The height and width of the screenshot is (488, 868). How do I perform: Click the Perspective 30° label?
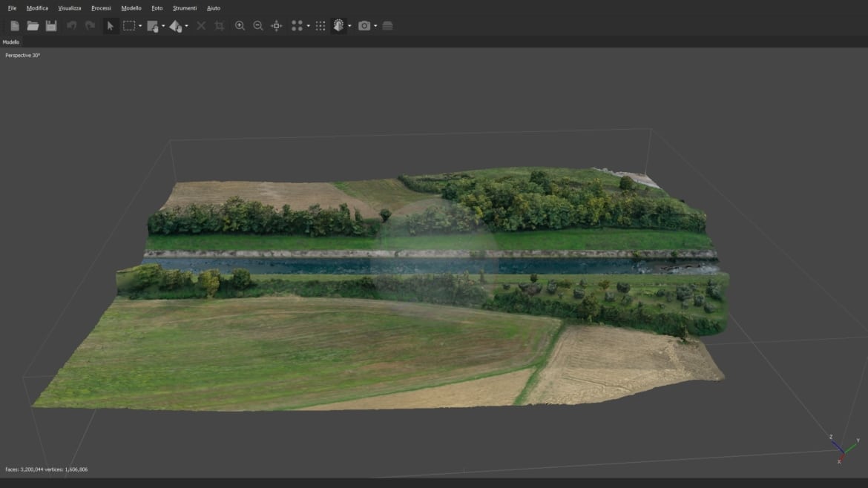click(x=23, y=56)
